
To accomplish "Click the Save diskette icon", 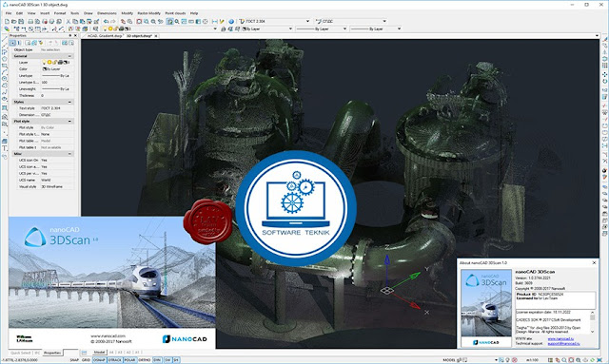I will pyautogui.click(x=21, y=21).
